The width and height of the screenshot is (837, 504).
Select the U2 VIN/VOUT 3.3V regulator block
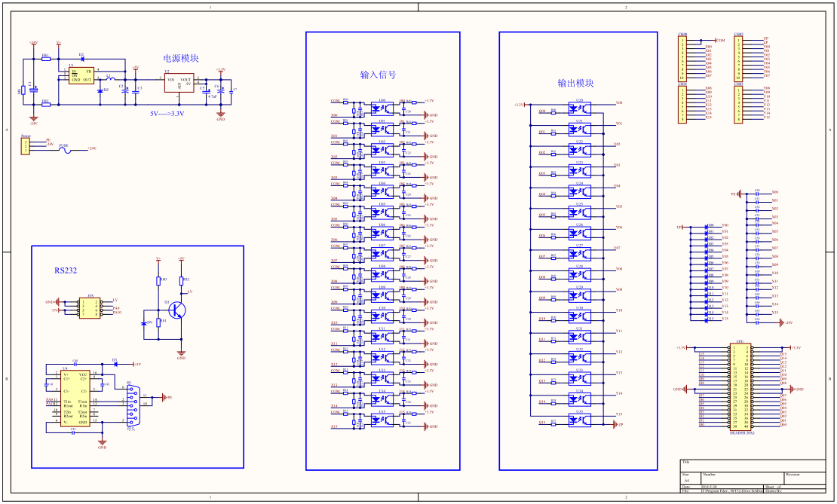[x=180, y=81]
